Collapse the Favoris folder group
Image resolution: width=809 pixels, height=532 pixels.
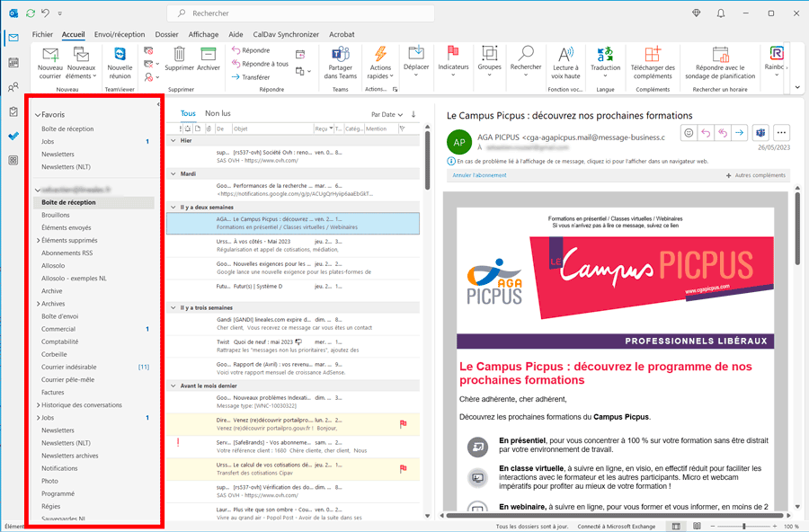point(37,115)
